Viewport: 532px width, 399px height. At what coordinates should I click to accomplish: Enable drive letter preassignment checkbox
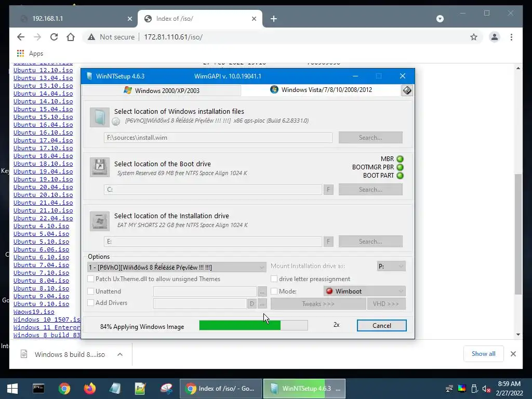pyautogui.click(x=274, y=279)
